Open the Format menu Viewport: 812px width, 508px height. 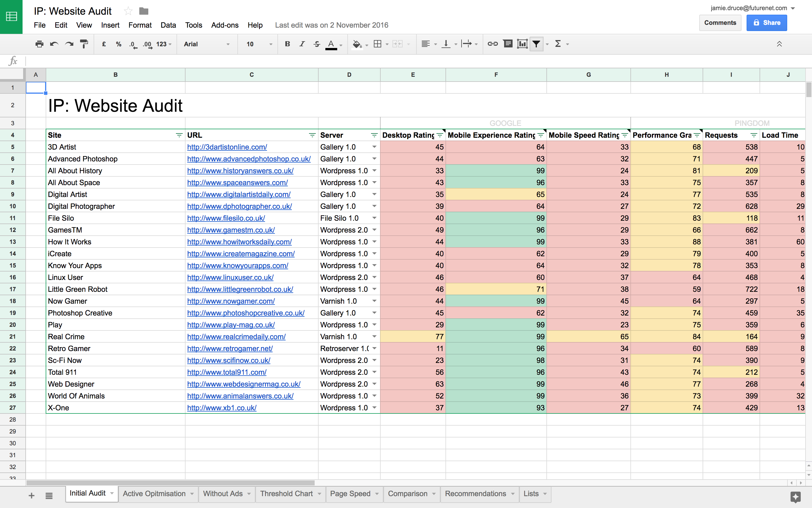[140, 25]
